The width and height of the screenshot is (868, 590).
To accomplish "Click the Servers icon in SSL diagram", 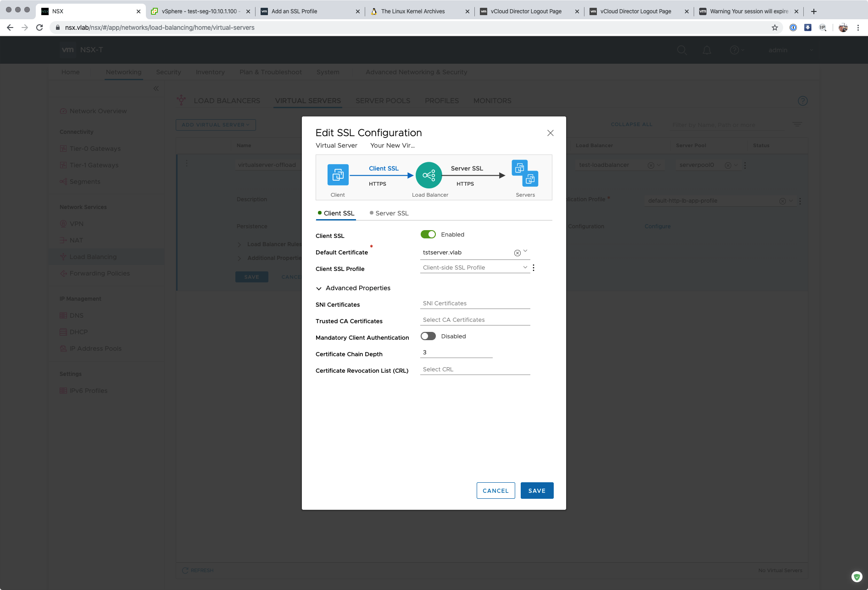I will (x=525, y=174).
